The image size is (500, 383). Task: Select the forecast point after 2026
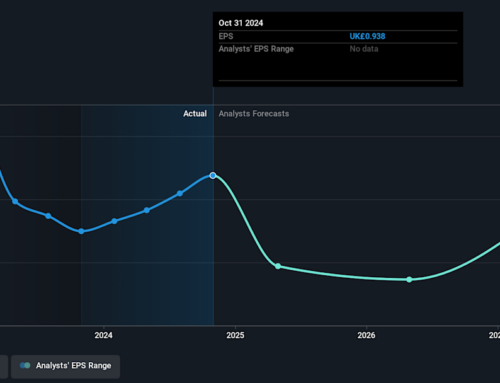tap(409, 280)
